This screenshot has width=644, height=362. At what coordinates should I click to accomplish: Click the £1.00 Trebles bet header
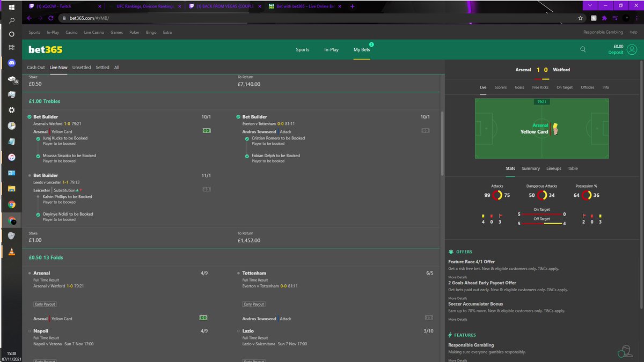45,101
